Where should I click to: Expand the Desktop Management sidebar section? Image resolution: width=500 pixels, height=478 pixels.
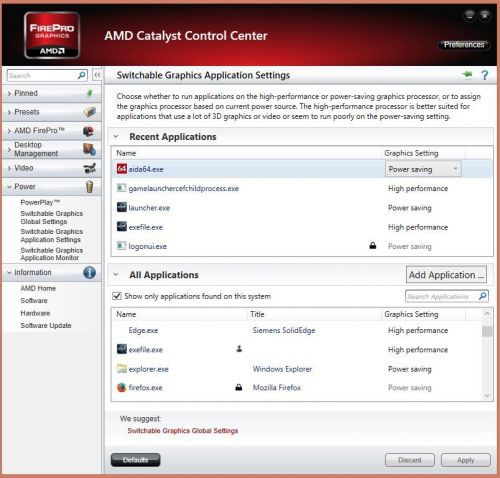pyautogui.click(x=9, y=149)
